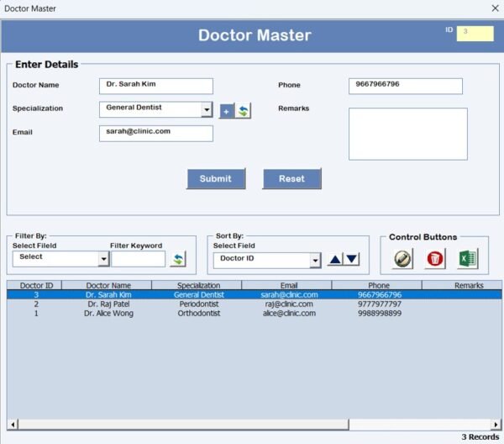The image size is (504, 444).
Task: Open the Filter By Select Field dropdown
Action: pos(103,259)
